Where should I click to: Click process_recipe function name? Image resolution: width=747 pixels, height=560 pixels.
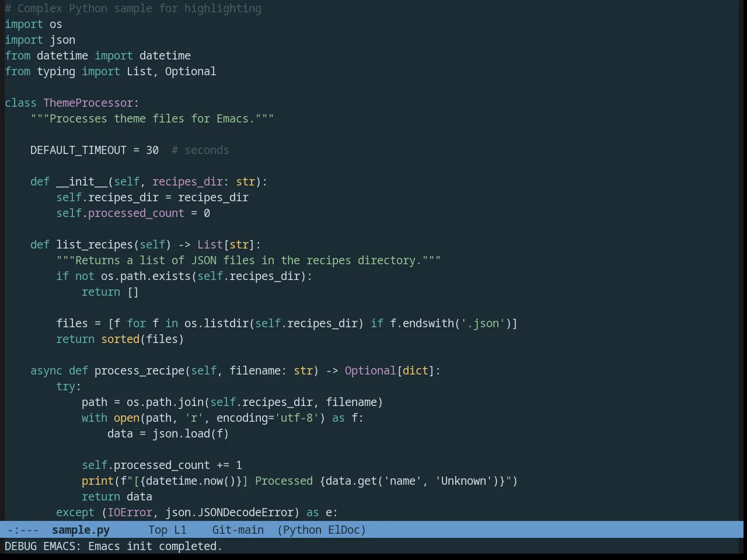(x=139, y=370)
